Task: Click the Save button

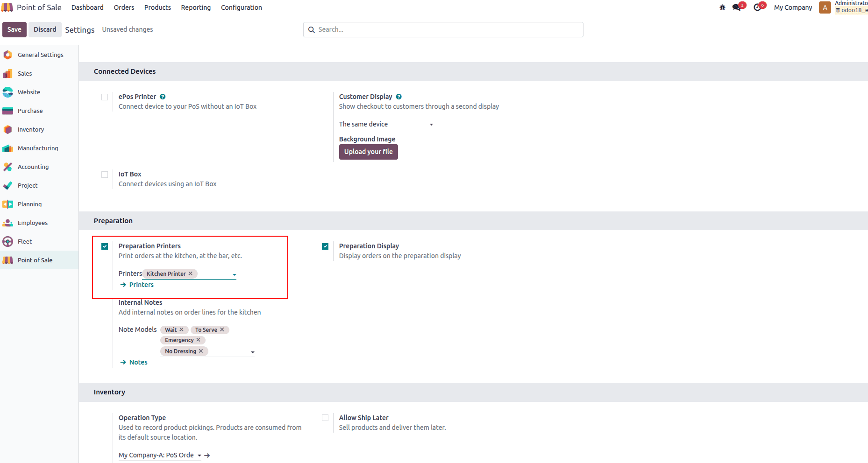Action: coord(14,29)
